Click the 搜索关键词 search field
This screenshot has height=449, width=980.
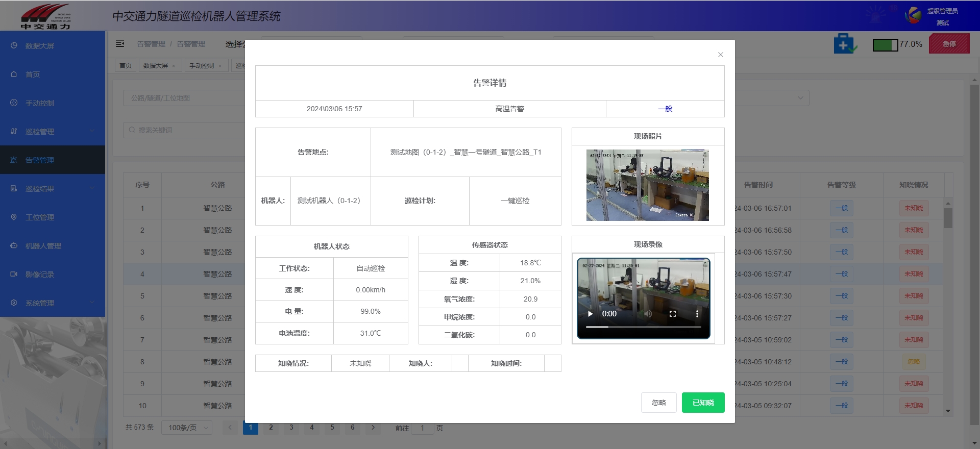coord(184,130)
